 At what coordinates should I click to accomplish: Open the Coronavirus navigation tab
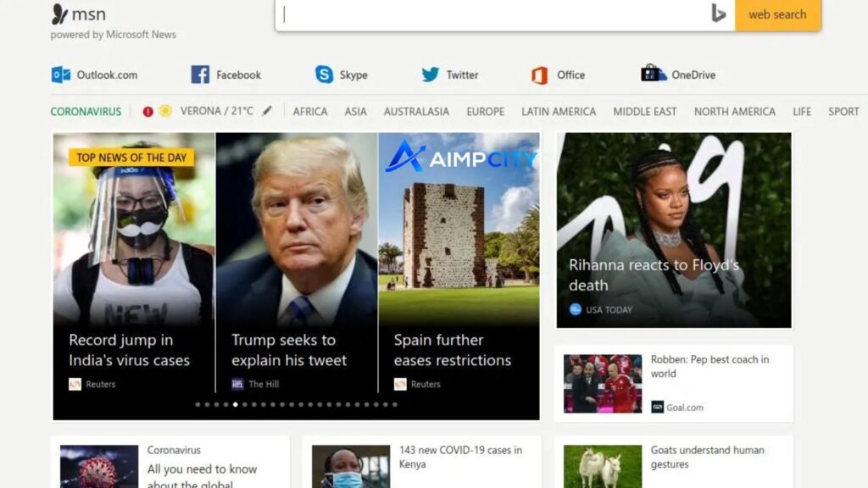(x=86, y=111)
